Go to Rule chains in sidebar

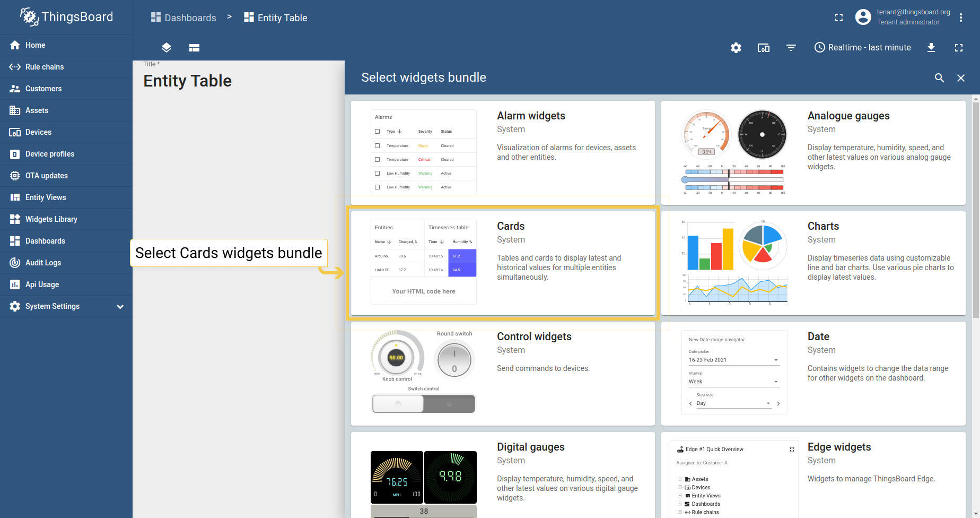[x=45, y=67]
